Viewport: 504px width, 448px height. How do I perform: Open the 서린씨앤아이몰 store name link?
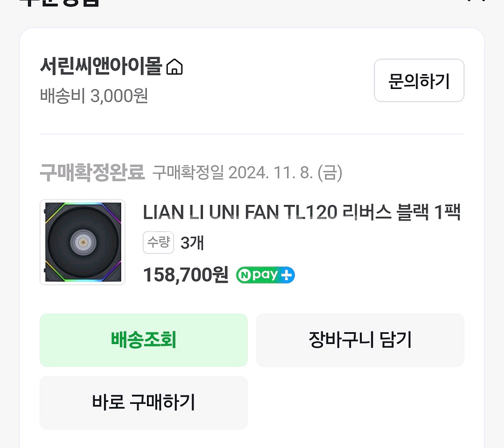point(101,66)
